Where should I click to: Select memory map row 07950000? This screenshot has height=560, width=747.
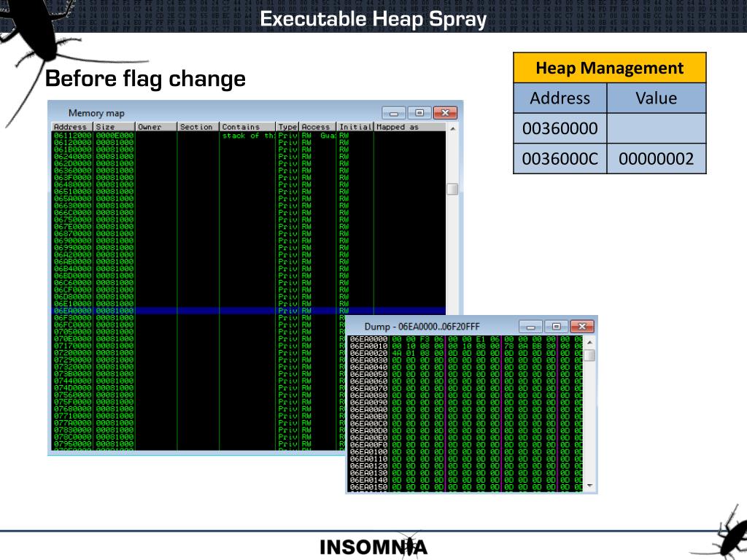(198, 444)
